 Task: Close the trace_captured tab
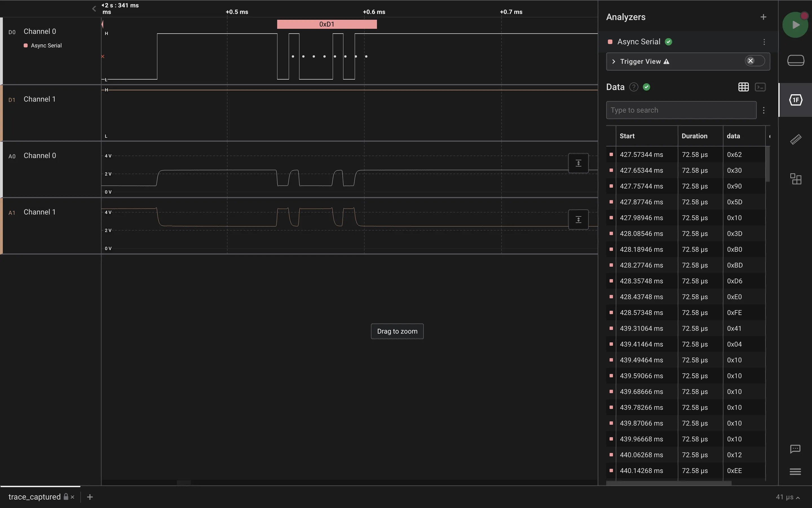pyautogui.click(x=72, y=497)
